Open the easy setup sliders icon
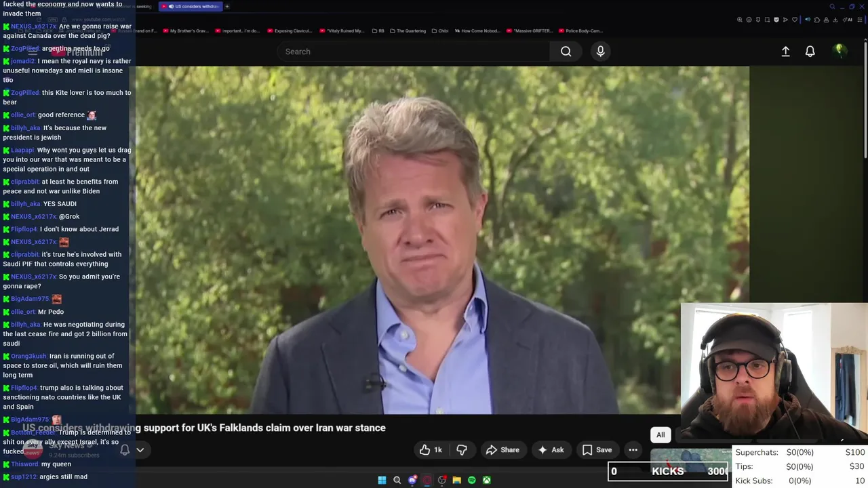Screen dimensions: 868x488 860,20
